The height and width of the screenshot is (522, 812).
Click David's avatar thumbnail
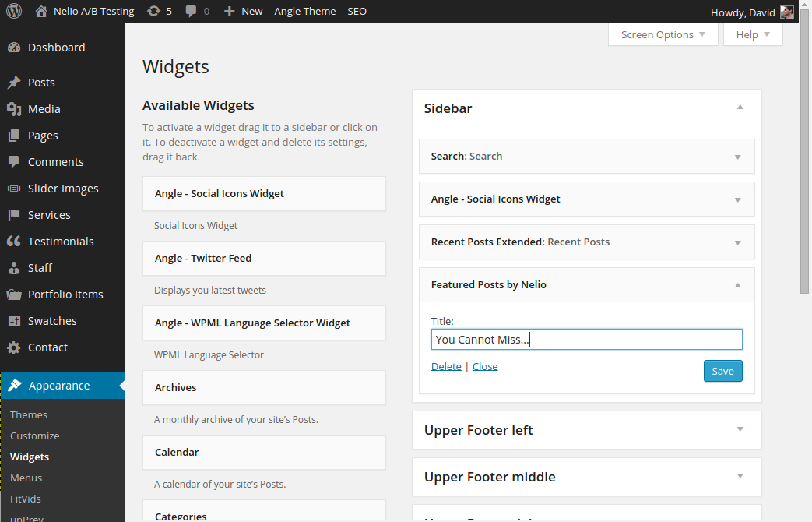pos(787,12)
